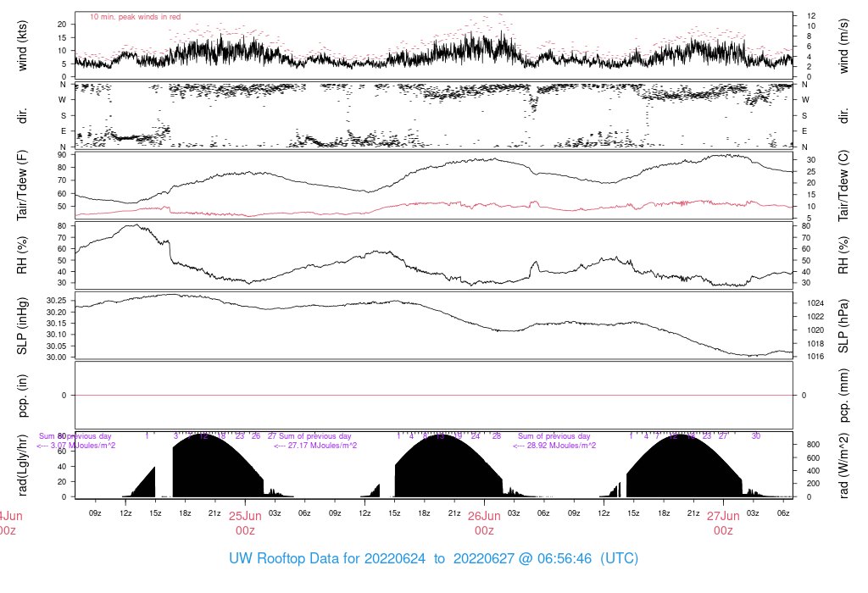Click the 'rad(Lgly/hr)' axis label
The height and width of the screenshot is (593, 868).
point(22,465)
